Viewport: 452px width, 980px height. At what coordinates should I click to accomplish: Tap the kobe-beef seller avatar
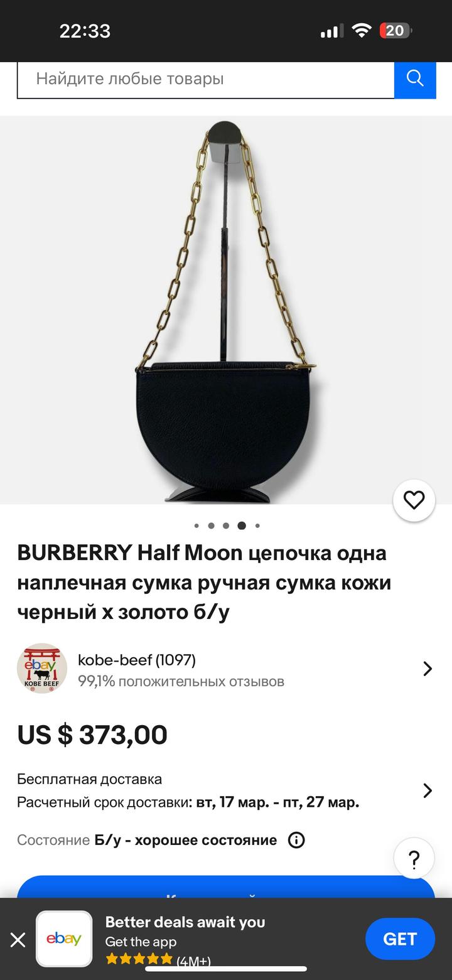(x=41, y=669)
